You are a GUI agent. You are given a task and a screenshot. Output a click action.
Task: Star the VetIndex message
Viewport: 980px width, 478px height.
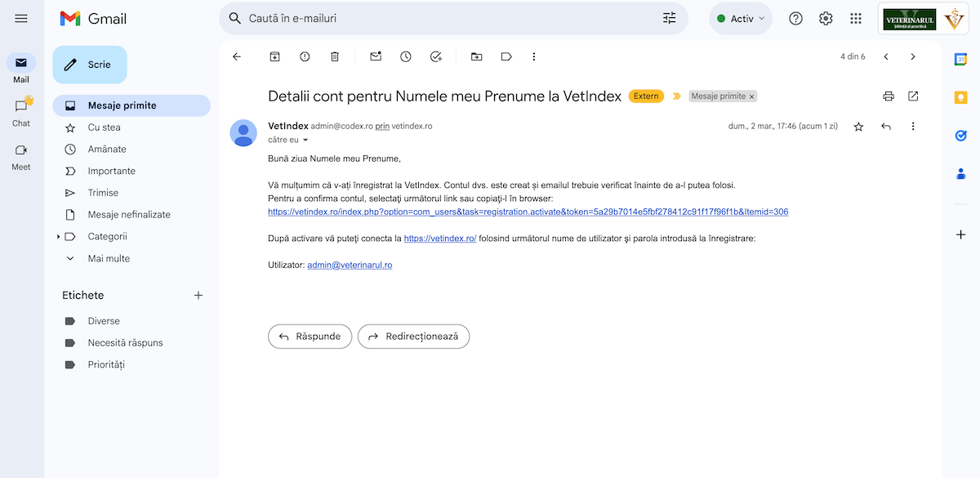[x=858, y=127]
